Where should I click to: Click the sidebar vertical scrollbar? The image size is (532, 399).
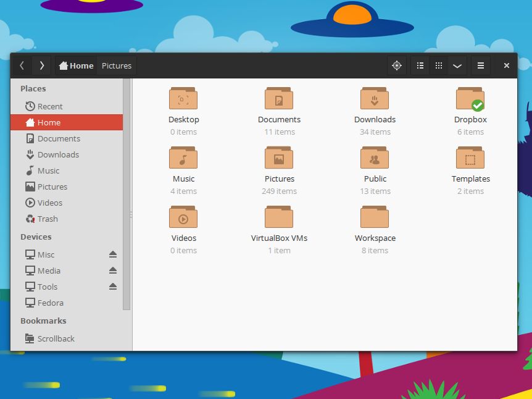(127, 194)
